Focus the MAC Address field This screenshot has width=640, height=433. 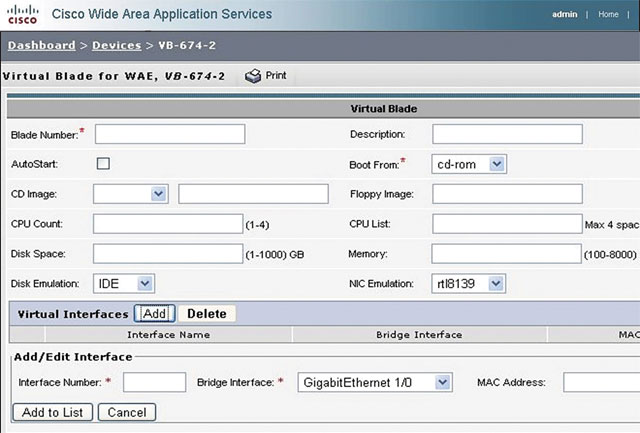(602, 382)
